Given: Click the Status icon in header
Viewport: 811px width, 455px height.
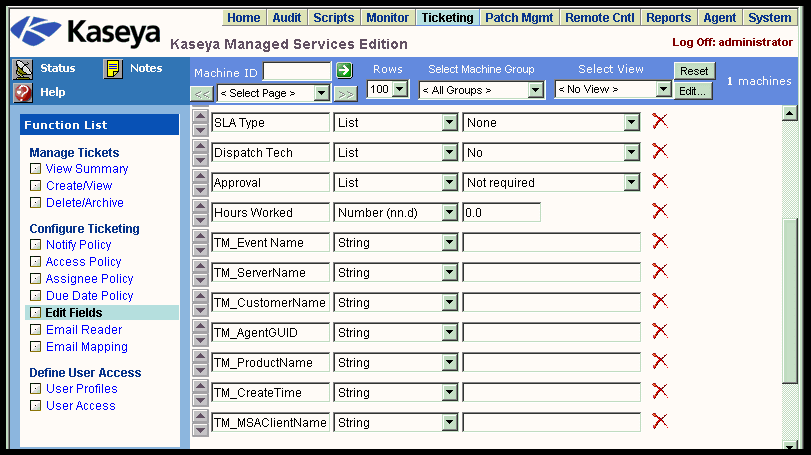Looking at the screenshot, I should click(24, 69).
